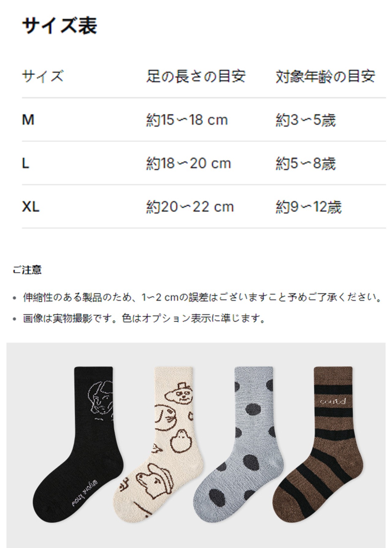Click the 対象年齢の目安 column header
The height and width of the screenshot is (548, 392).
pos(325,76)
